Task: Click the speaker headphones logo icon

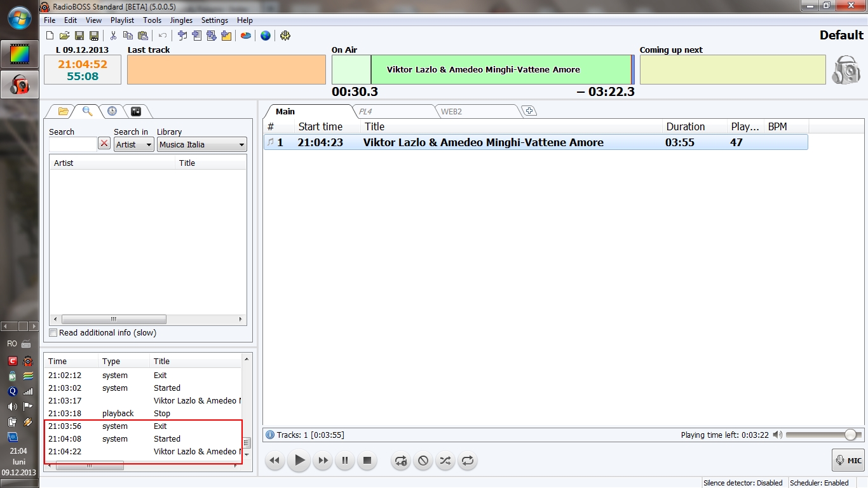Action: pos(846,70)
